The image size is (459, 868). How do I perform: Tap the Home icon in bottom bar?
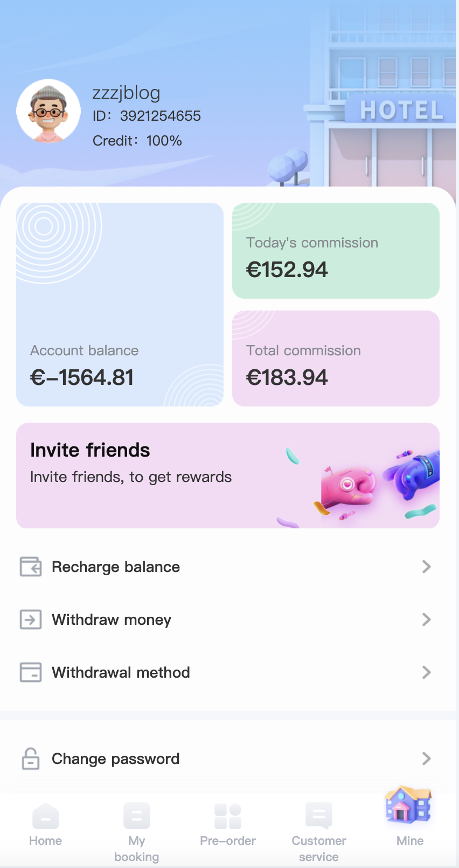pyautogui.click(x=46, y=816)
